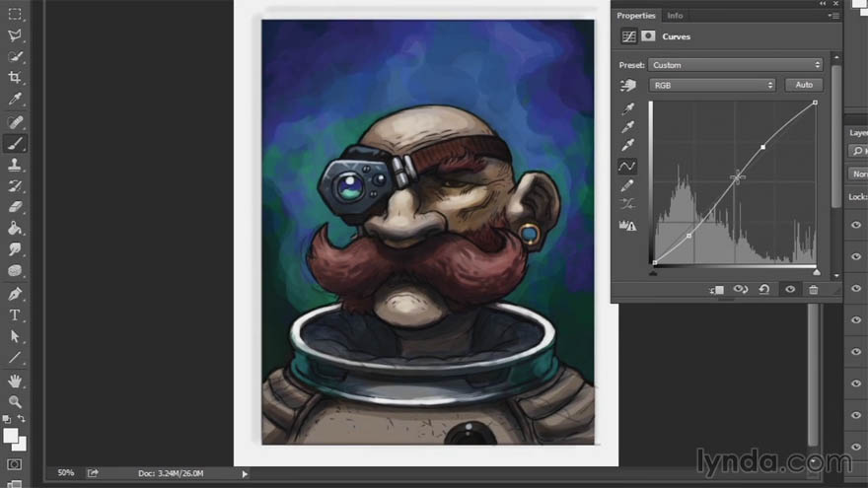Select the Pen tool
The height and width of the screenshot is (488, 868).
pyautogui.click(x=15, y=294)
